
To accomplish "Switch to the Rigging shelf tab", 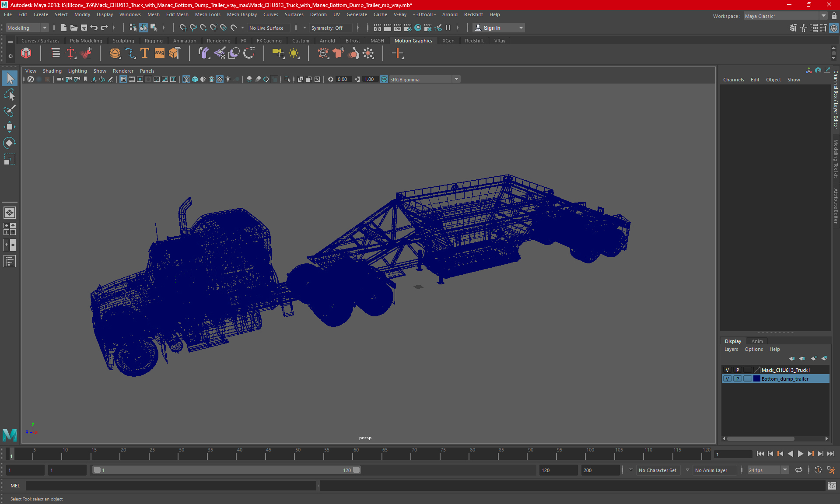I will click(154, 41).
